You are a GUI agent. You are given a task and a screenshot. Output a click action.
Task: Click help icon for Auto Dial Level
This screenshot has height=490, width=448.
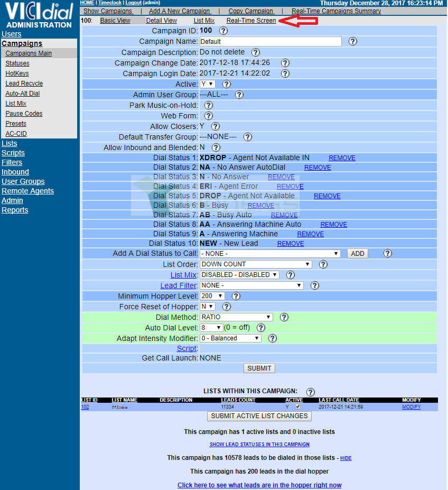[260, 328]
